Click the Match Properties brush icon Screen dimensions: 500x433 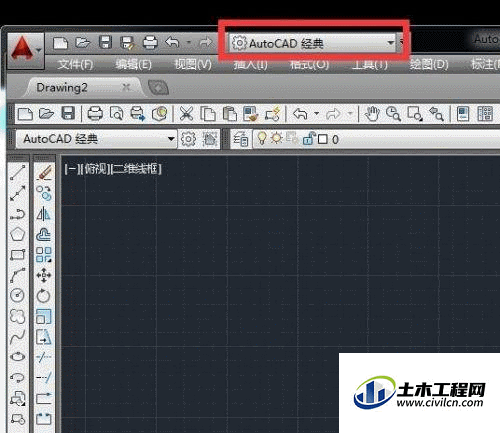point(251,113)
